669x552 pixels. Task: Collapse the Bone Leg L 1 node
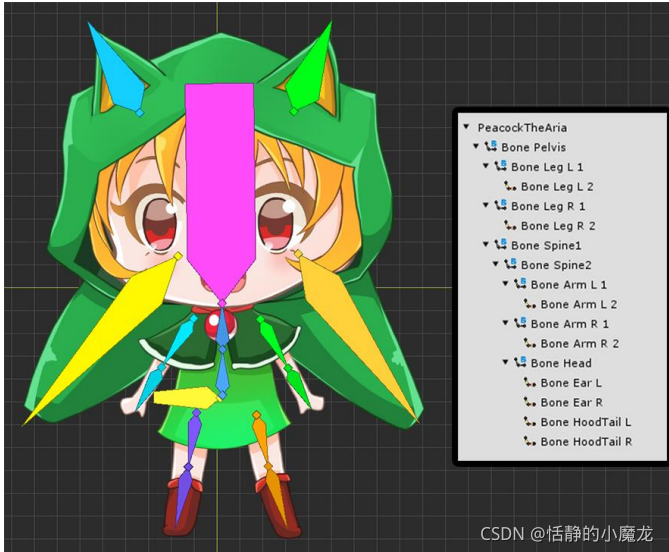pos(486,166)
